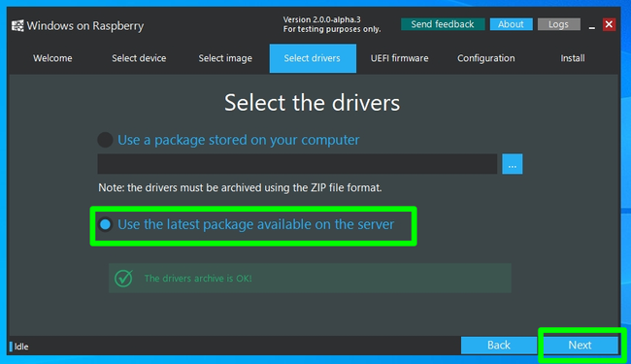Click the Select drivers tab
631x364 pixels.
click(313, 58)
